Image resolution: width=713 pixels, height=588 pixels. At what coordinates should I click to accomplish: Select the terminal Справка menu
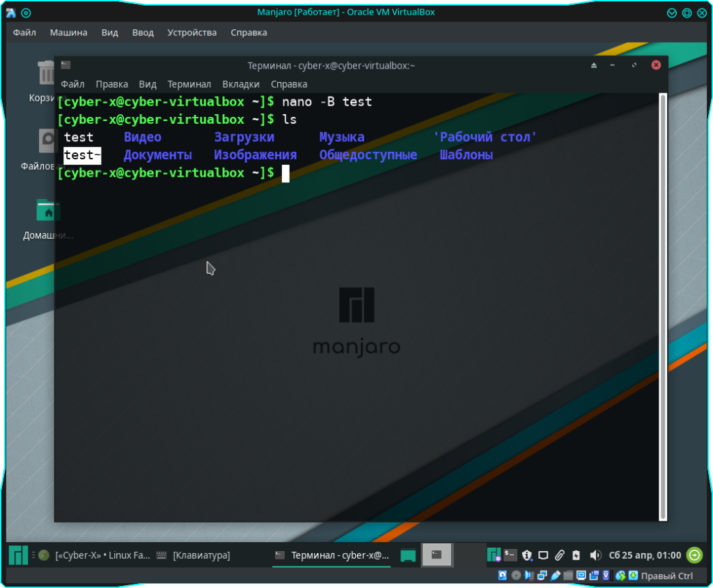[289, 84]
